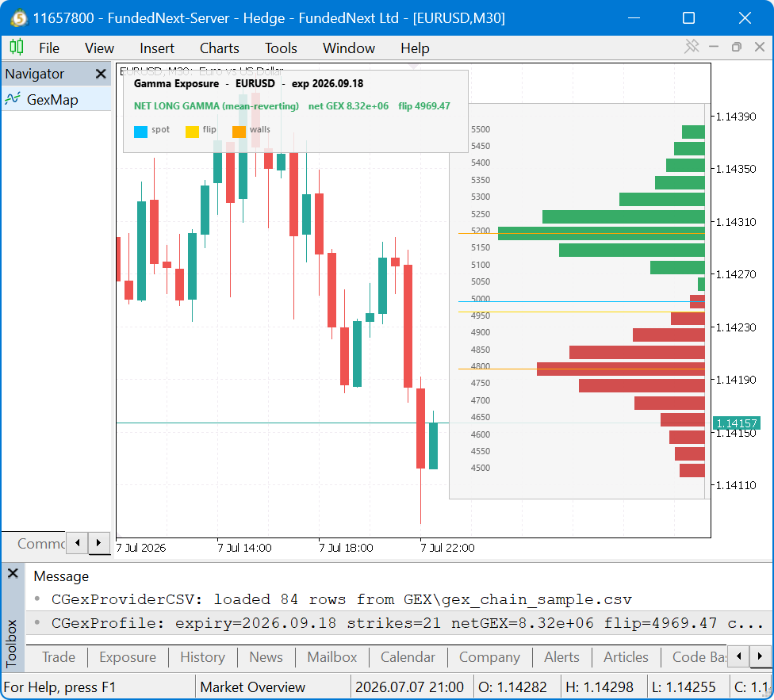Click the 1.14157 current price label

736,423
